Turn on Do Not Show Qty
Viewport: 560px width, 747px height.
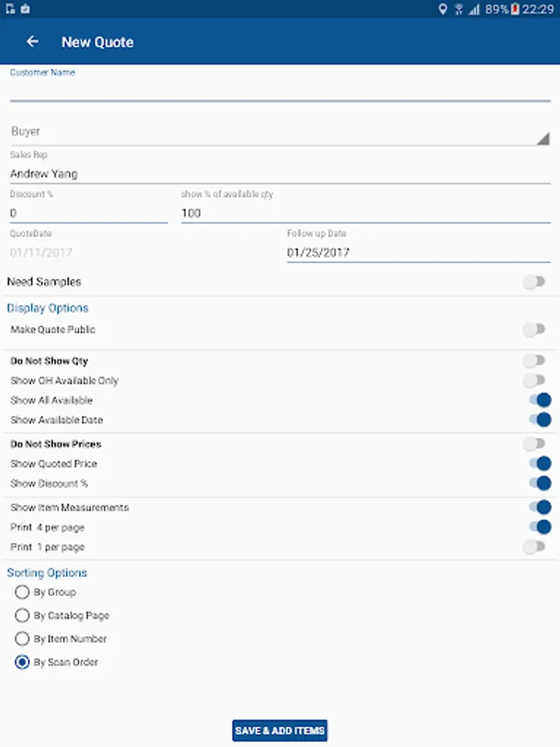click(x=534, y=361)
